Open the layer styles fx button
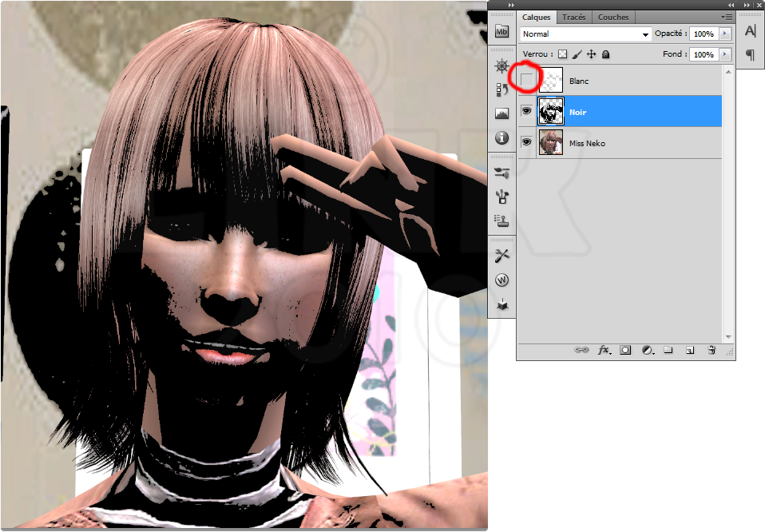The image size is (765, 532). click(x=604, y=350)
